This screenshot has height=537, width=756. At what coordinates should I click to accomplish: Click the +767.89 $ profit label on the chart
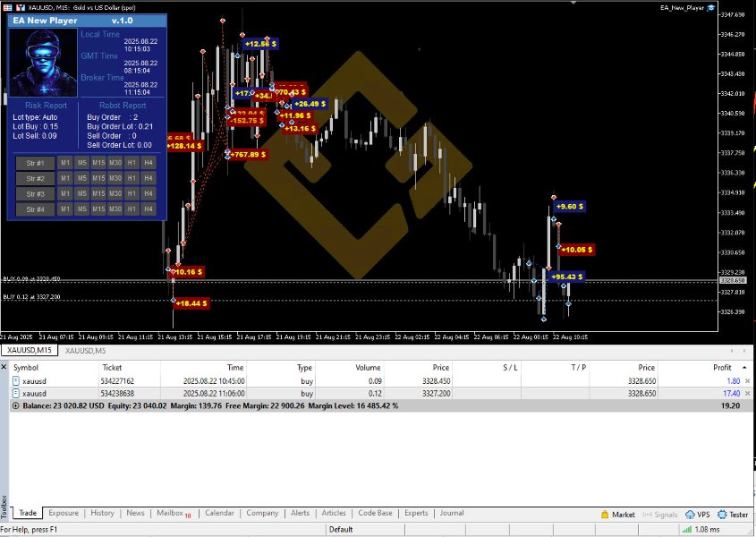tap(248, 155)
